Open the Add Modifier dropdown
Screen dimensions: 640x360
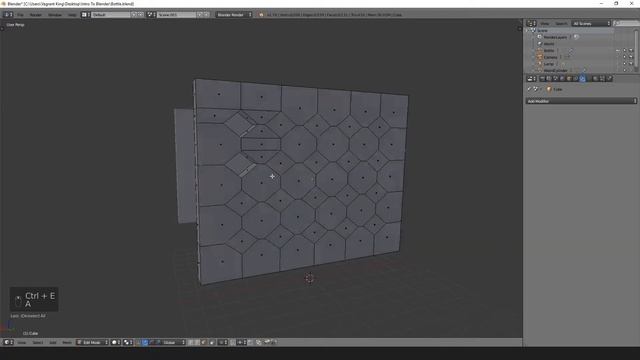[x=581, y=101]
